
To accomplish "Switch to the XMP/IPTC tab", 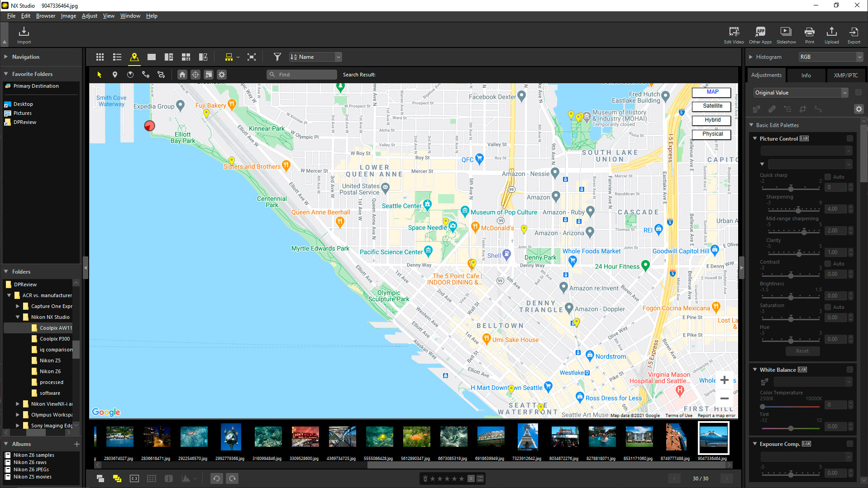I will pos(846,76).
